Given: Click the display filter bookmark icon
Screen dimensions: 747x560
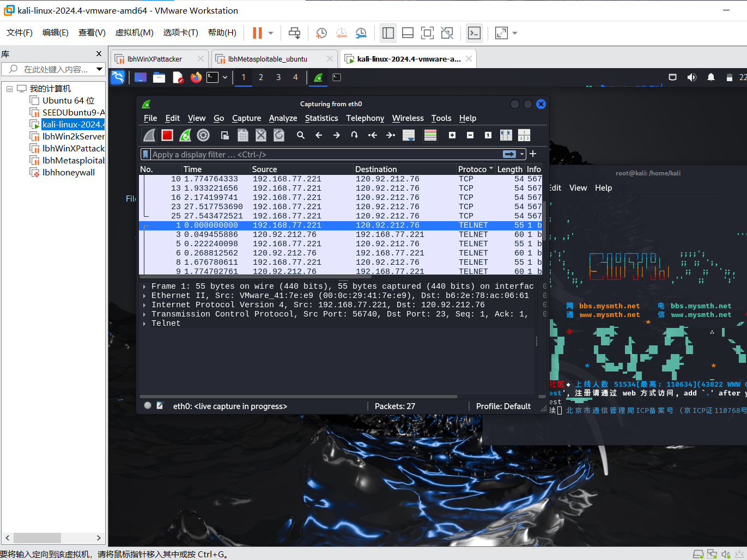Looking at the screenshot, I should 145,154.
